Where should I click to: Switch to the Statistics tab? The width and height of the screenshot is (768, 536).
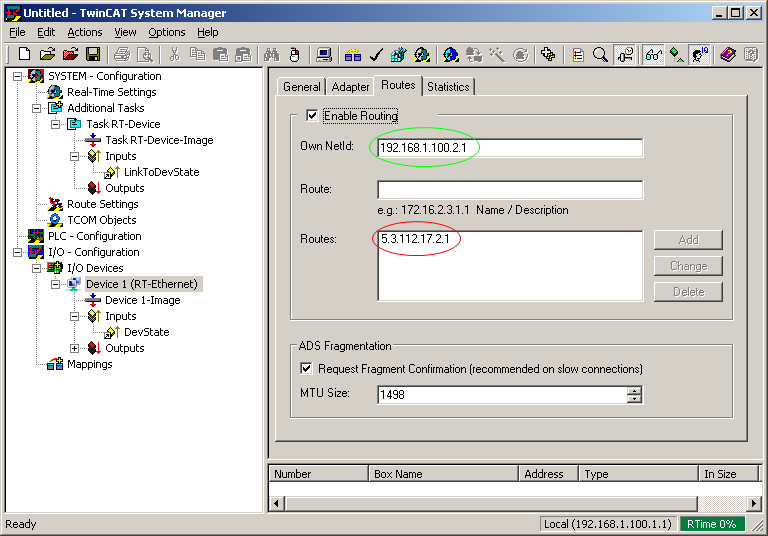(x=448, y=87)
